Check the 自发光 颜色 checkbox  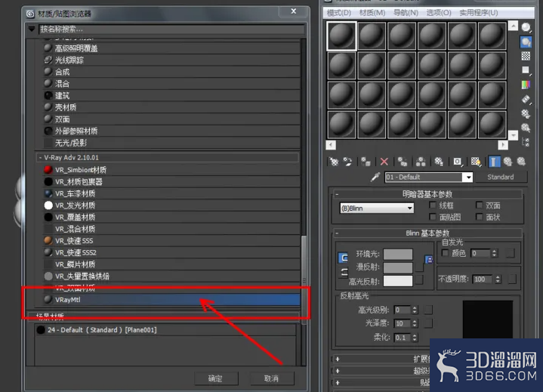[x=445, y=253]
